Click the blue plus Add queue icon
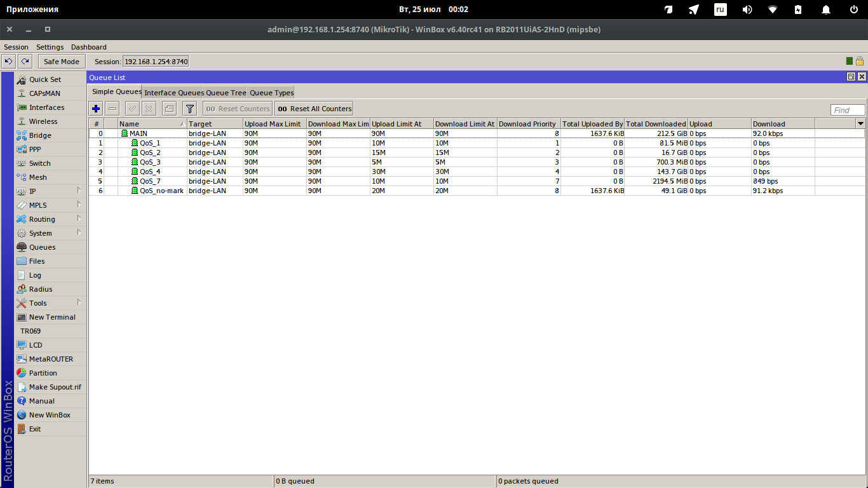Screen dimensions: 868x488 click(x=96, y=109)
